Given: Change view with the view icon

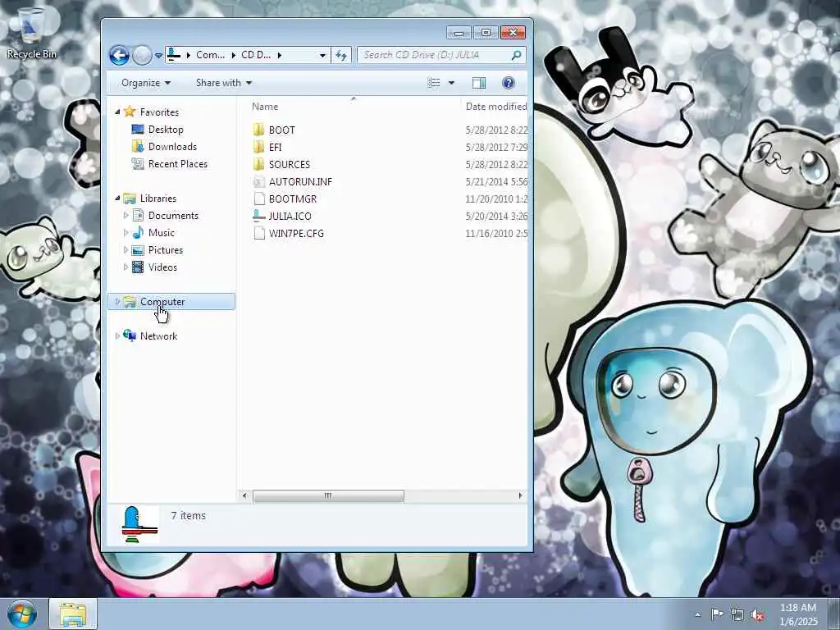Looking at the screenshot, I should (x=433, y=83).
